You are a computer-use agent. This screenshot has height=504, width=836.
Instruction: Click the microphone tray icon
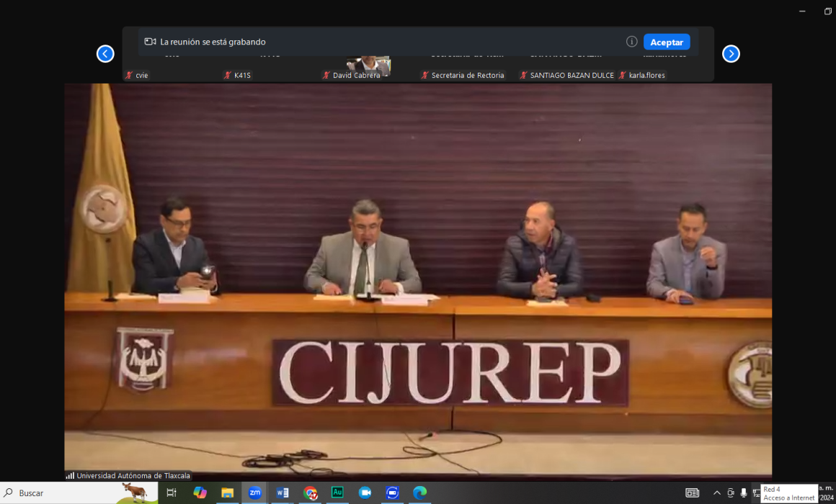coord(744,492)
